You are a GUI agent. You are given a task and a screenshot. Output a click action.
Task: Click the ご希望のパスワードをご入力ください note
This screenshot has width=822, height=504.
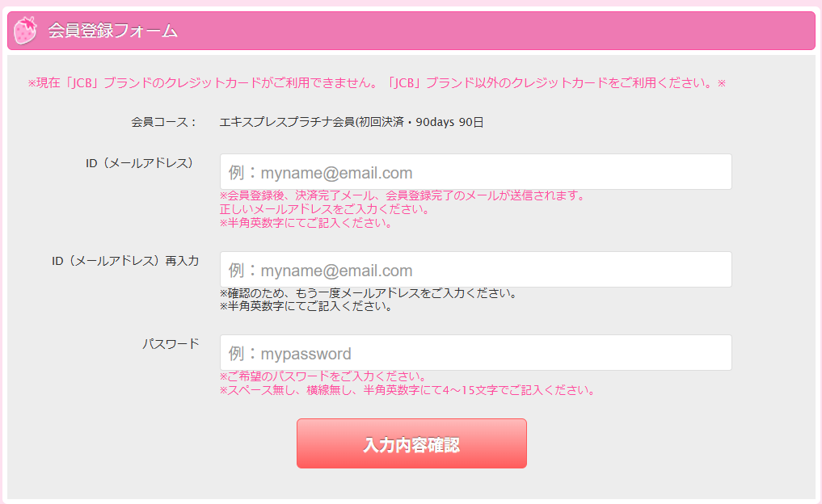(x=322, y=376)
